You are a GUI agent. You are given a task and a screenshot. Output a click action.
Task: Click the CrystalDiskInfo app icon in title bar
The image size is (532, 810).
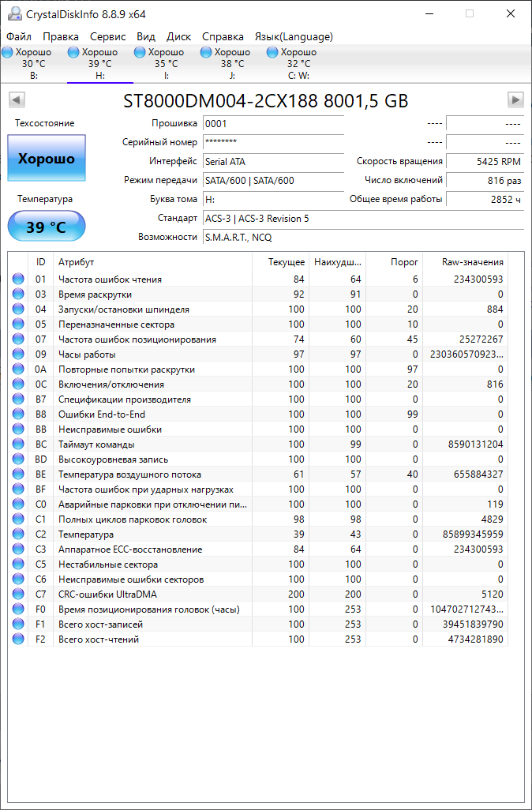click(15, 14)
